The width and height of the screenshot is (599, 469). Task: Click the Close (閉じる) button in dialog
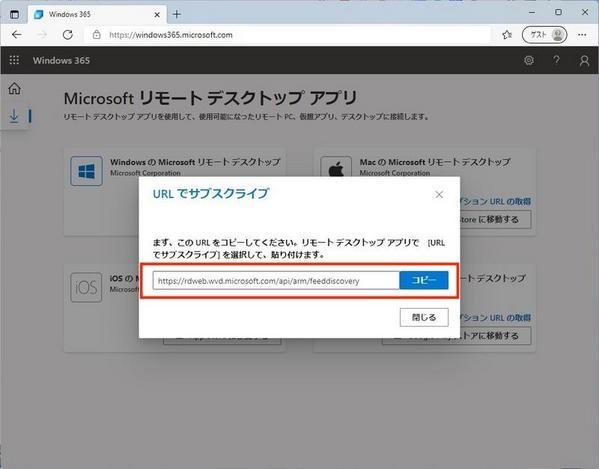424,317
